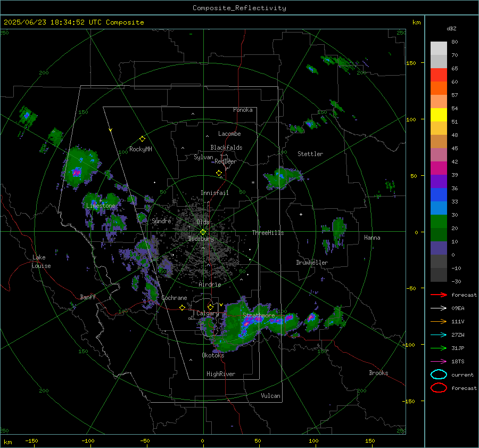Click the Calgary city label

208,313
